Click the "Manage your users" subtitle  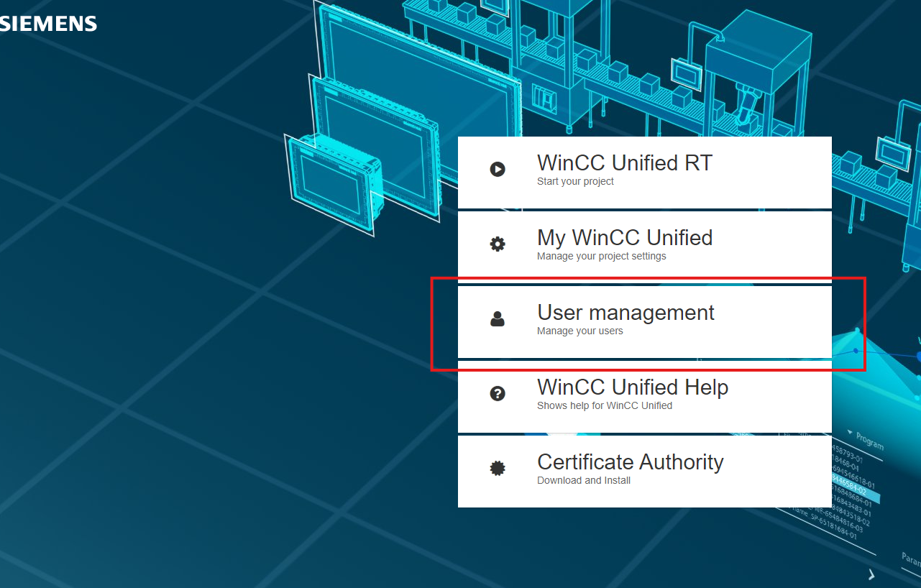[x=580, y=331]
